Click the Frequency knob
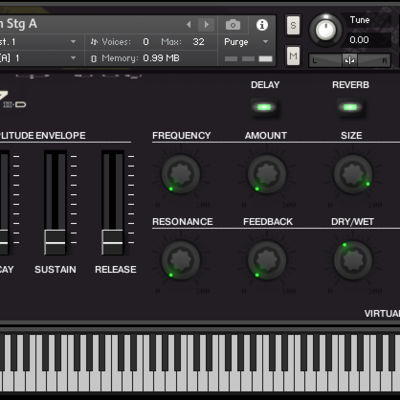This screenshot has height=400, width=400. pyautogui.click(x=181, y=174)
